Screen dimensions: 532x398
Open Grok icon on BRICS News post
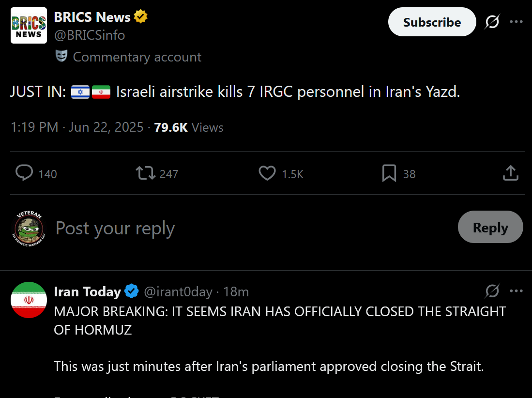tap(492, 22)
